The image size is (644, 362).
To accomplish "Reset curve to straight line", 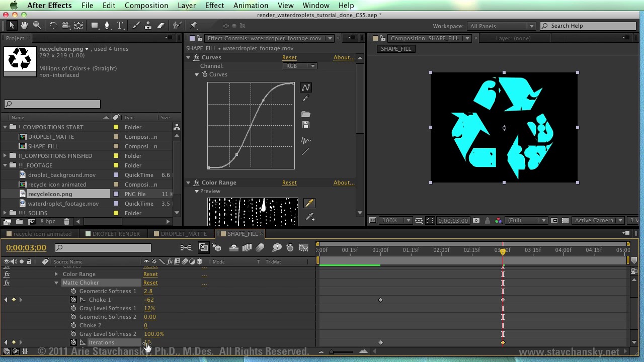I will pos(306,152).
